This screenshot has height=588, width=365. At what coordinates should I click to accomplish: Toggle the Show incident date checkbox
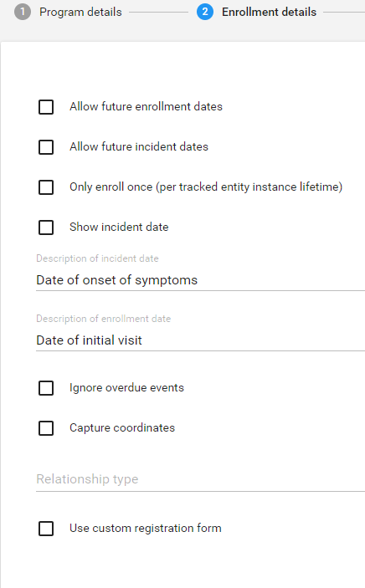46,228
